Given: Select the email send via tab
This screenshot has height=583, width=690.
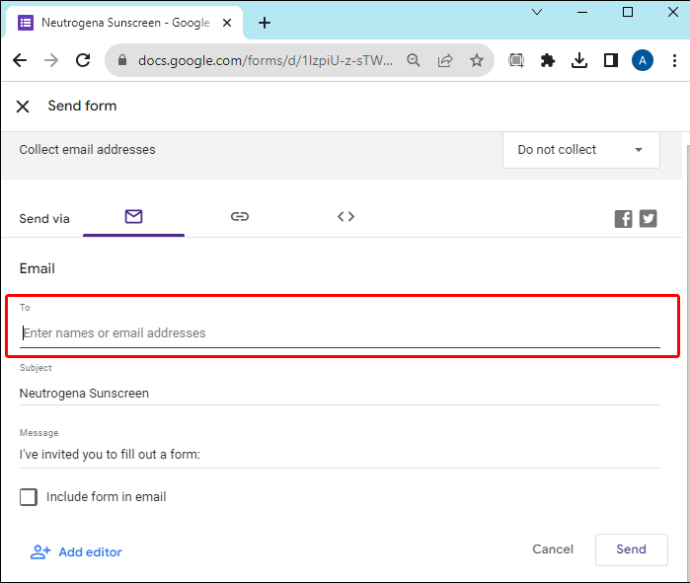Looking at the screenshot, I should click(x=133, y=216).
